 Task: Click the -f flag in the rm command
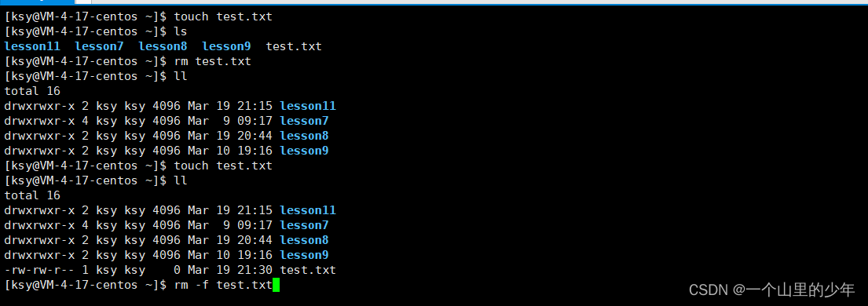click(x=202, y=286)
